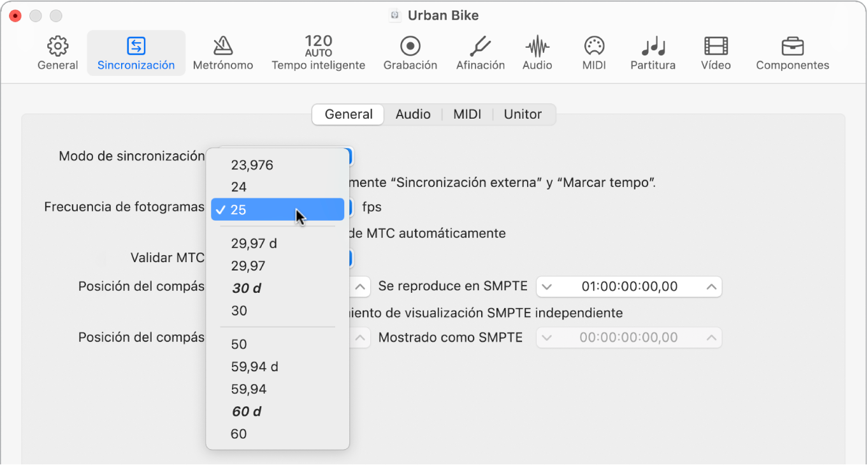Switch to Unitor sub-tab
Screen dimensions: 868x465
click(523, 114)
